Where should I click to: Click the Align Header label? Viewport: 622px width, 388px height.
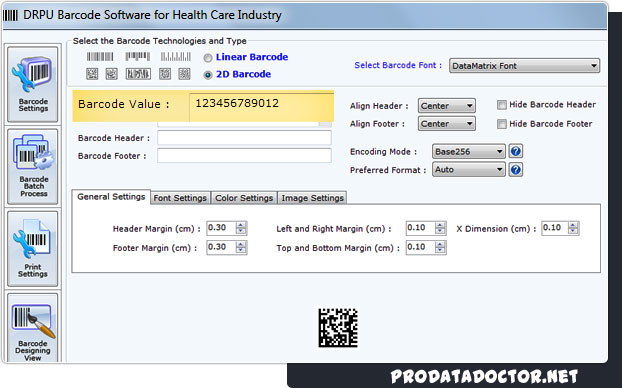pos(379,106)
